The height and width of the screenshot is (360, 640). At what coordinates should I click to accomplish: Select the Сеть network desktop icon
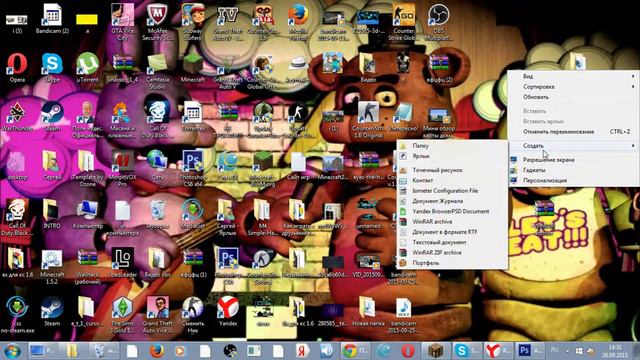coord(158,165)
